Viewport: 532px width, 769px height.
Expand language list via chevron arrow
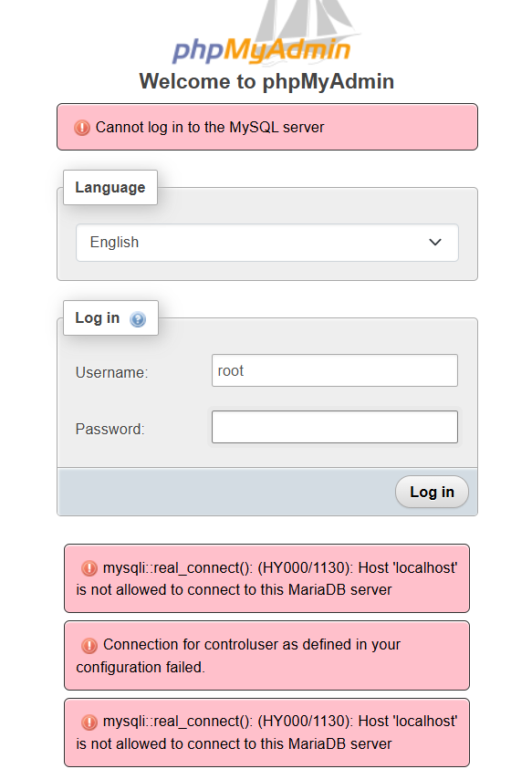coord(435,243)
